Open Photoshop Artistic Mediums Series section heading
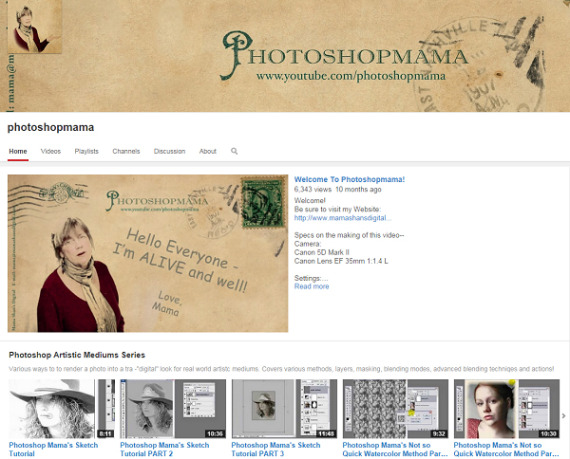The width and height of the screenshot is (570, 459). [77, 355]
